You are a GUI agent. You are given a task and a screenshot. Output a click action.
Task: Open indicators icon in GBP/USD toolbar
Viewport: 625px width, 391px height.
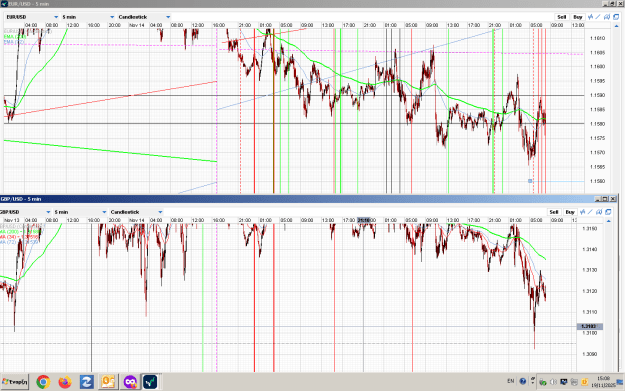582,212
